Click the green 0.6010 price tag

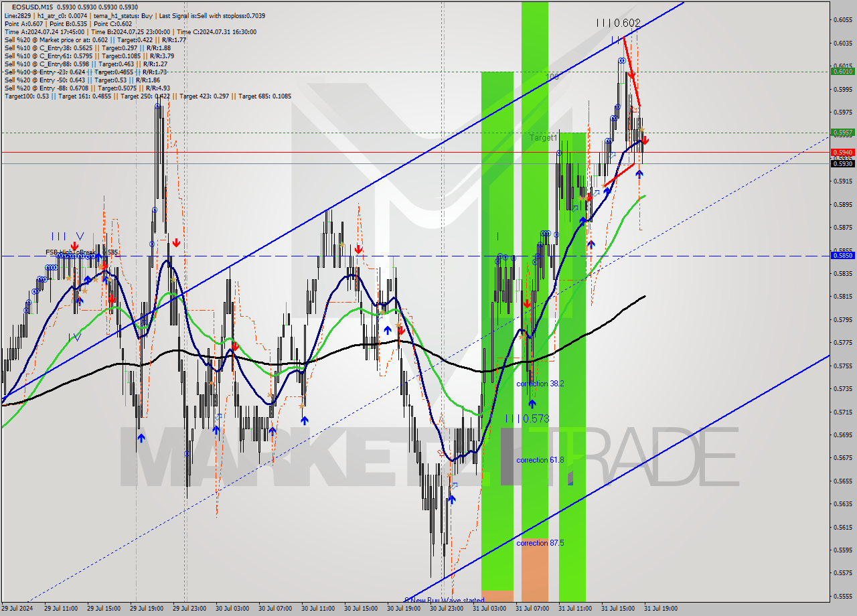coord(842,71)
